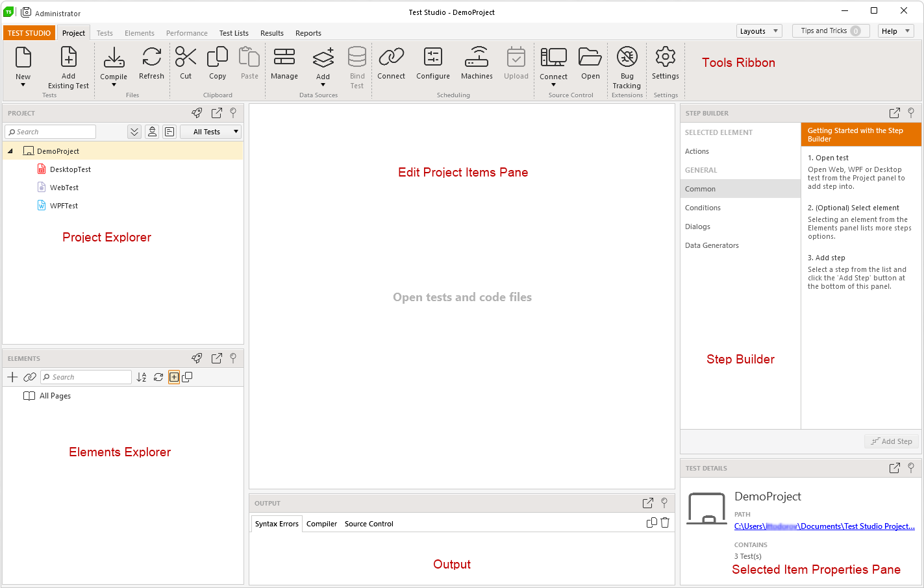Click Add data source icon
The width and height of the screenshot is (924, 588).
click(323, 57)
